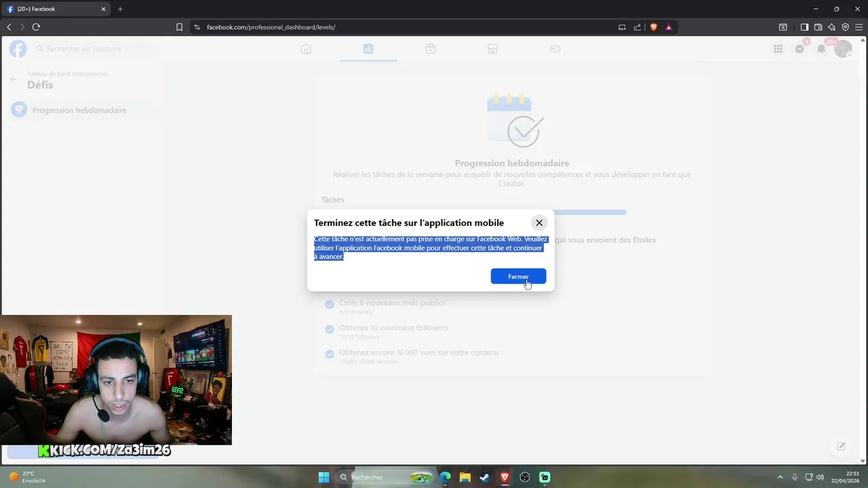Open the cast/install screen icon in address bar
Image resolution: width=868 pixels, height=488 pixels.
[x=622, y=27]
